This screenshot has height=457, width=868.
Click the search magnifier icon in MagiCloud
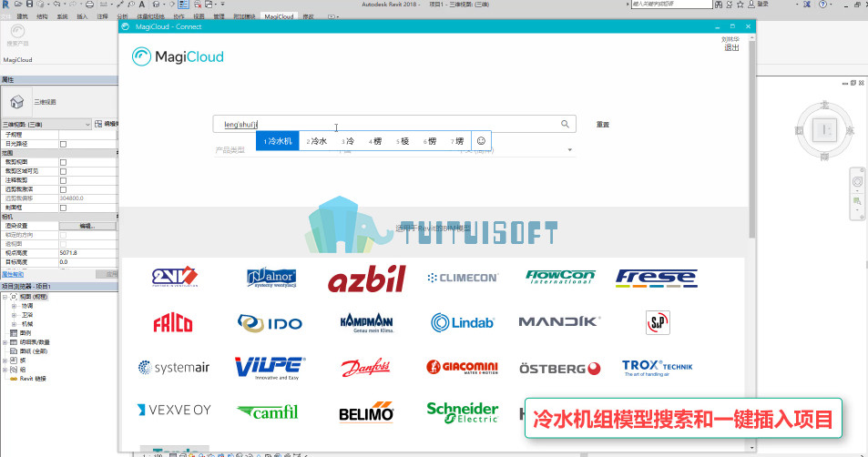point(565,124)
